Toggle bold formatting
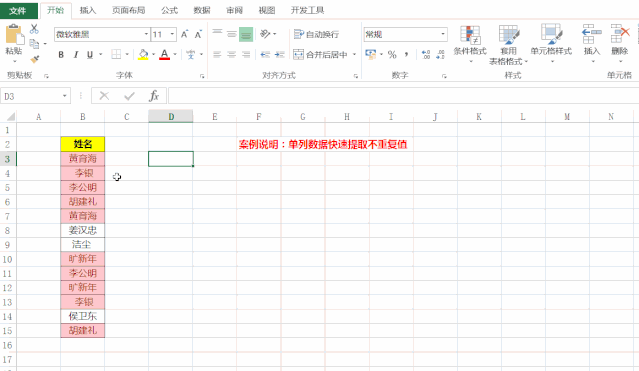639x371 pixels. (61, 55)
